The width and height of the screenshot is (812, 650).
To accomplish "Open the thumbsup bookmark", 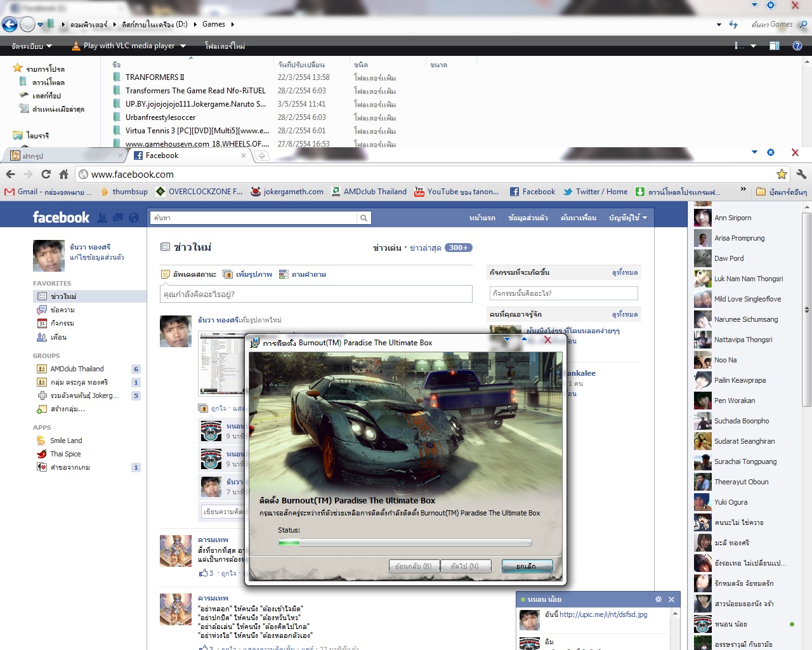I will tap(124, 192).
